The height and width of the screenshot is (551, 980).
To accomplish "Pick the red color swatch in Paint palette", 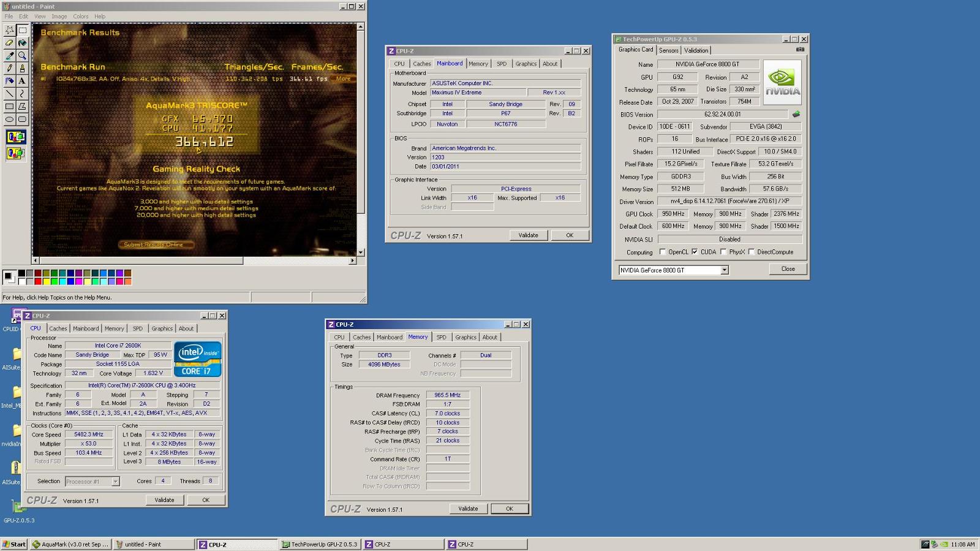I will (38, 282).
